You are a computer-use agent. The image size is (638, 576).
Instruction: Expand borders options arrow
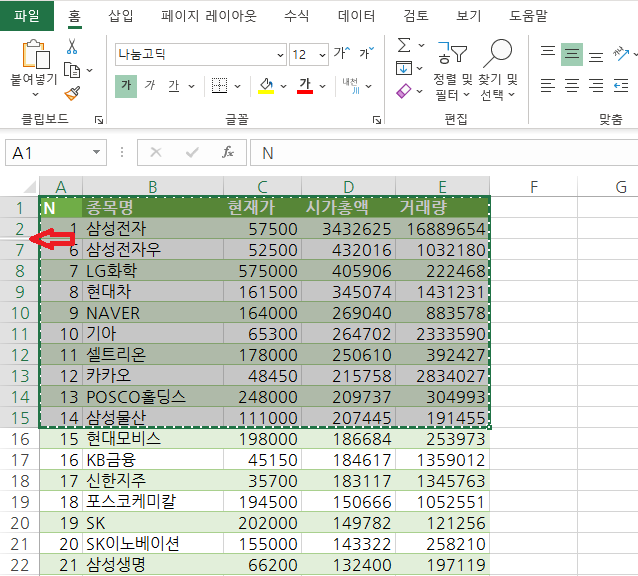(238, 86)
